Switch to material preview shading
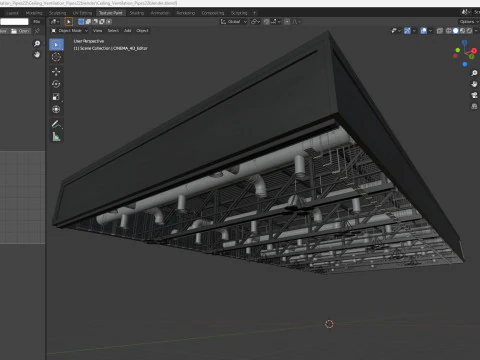The width and height of the screenshot is (480, 360). pos(463,31)
